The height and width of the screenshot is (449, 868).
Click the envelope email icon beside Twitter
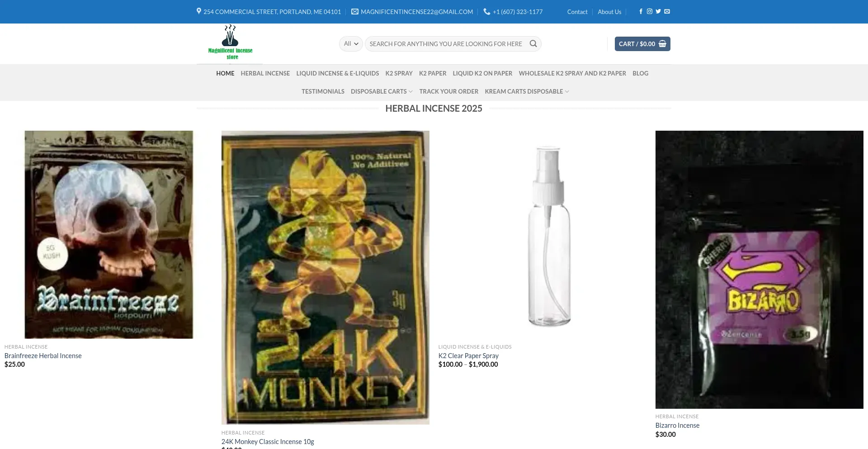pyautogui.click(x=667, y=12)
